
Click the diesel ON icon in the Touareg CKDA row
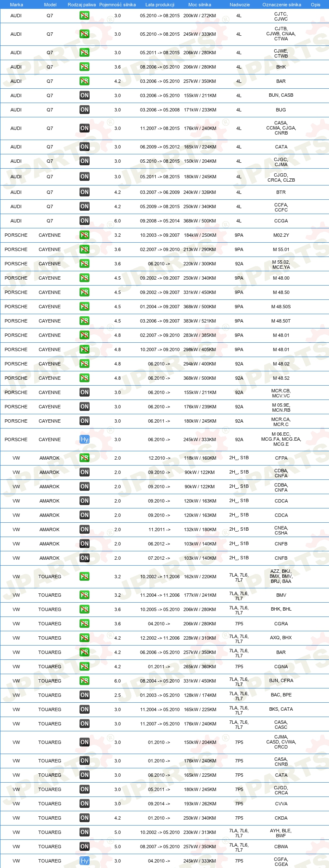pyautogui.click(x=85, y=818)
